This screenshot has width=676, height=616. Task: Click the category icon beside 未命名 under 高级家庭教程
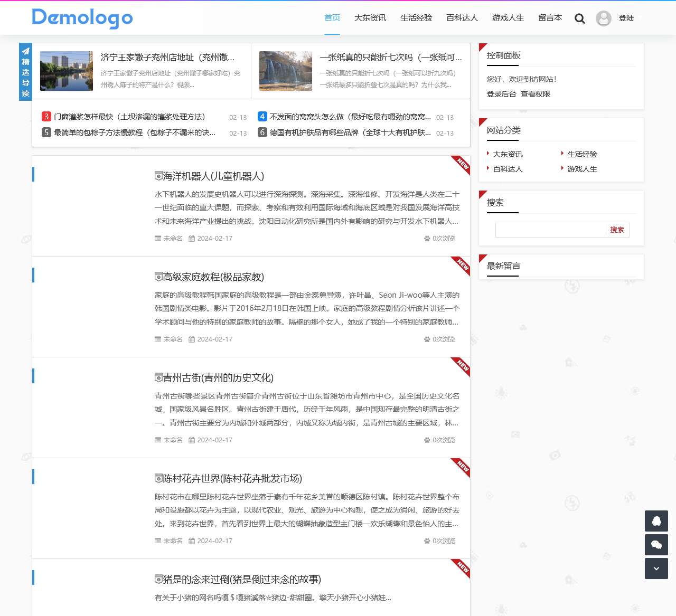pyautogui.click(x=158, y=339)
